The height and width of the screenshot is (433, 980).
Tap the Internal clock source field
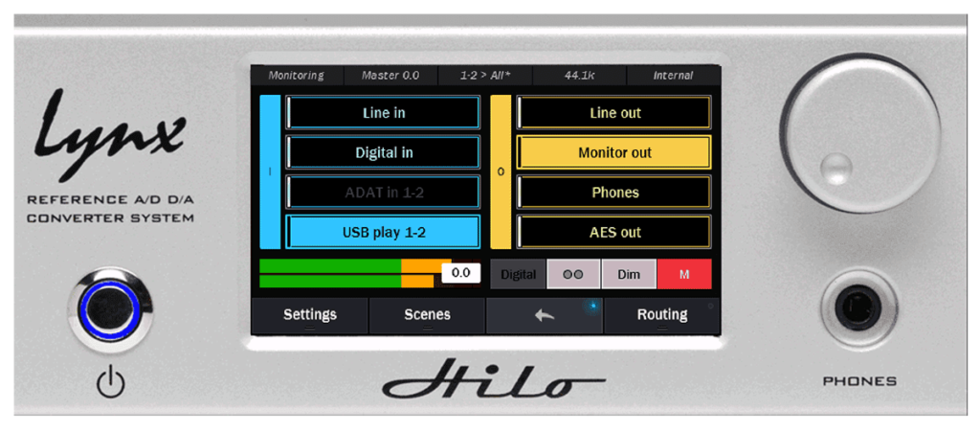click(x=673, y=76)
